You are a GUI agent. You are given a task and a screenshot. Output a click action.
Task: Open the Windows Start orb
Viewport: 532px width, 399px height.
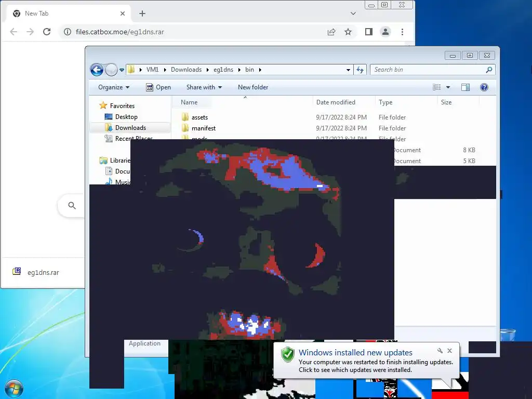click(x=14, y=389)
